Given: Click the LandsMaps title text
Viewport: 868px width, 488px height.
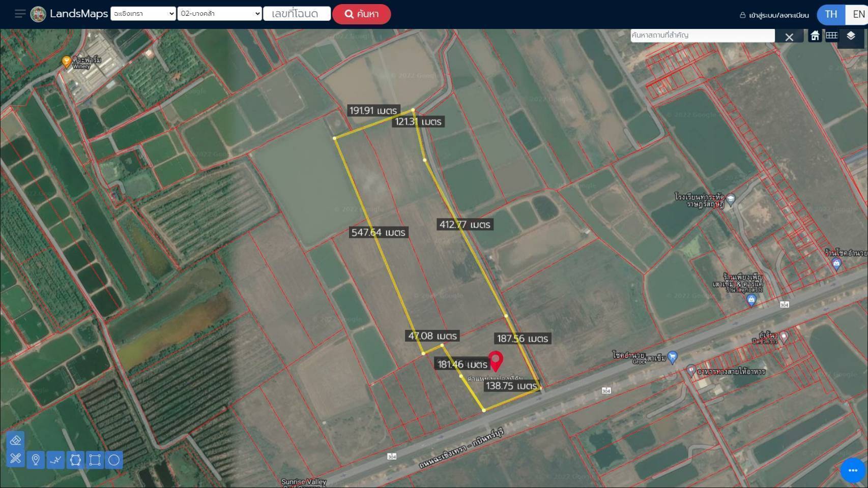Looking at the screenshot, I should (x=79, y=14).
